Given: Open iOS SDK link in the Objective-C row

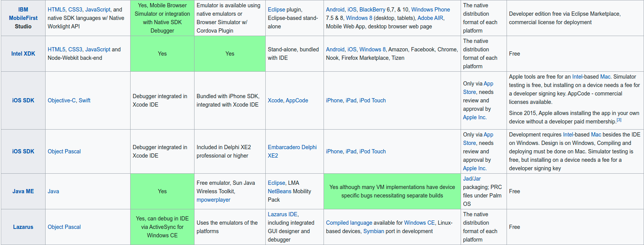Looking at the screenshot, I should (23, 100).
